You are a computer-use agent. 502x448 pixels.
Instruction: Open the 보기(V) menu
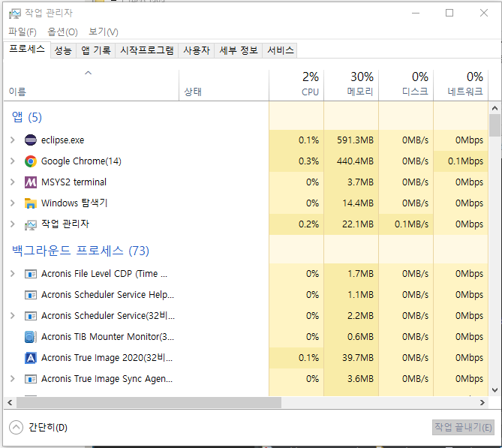[104, 32]
